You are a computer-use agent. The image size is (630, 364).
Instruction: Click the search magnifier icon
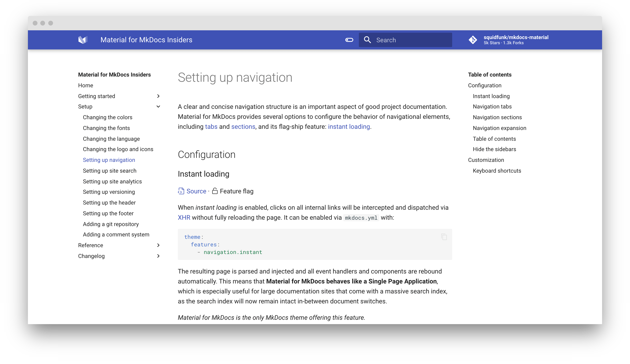(x=367, y=40)
